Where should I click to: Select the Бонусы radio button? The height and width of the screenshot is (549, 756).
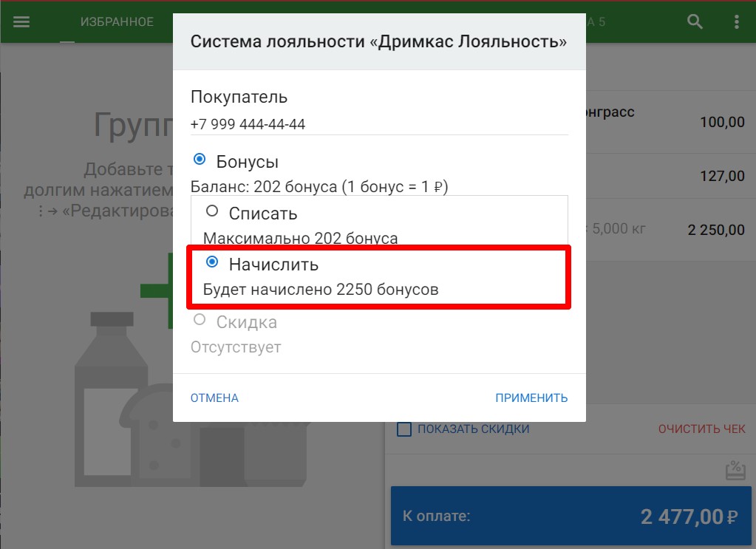pyautogui.click(x=199, y=160)
